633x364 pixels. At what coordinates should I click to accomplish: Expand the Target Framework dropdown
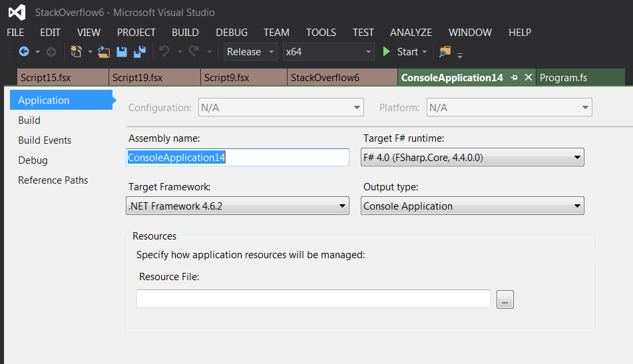(x=238, y=206)
